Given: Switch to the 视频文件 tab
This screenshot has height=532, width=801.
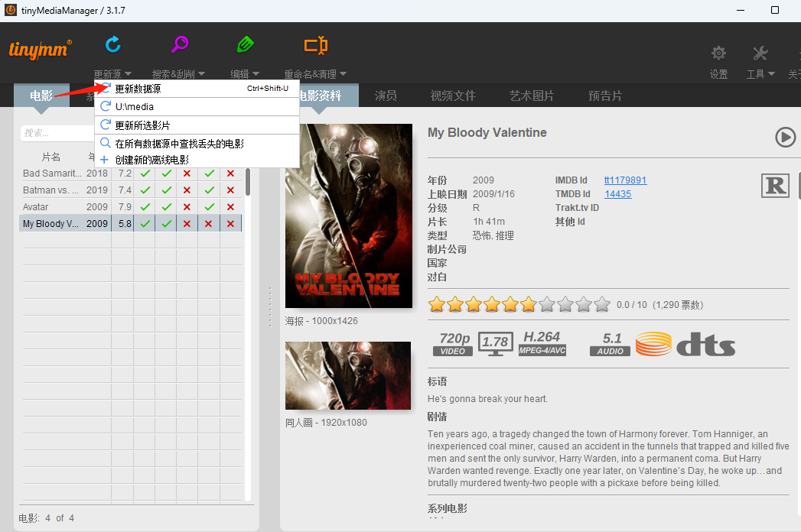Looking at the screenshot, I should tap(453, 96).
